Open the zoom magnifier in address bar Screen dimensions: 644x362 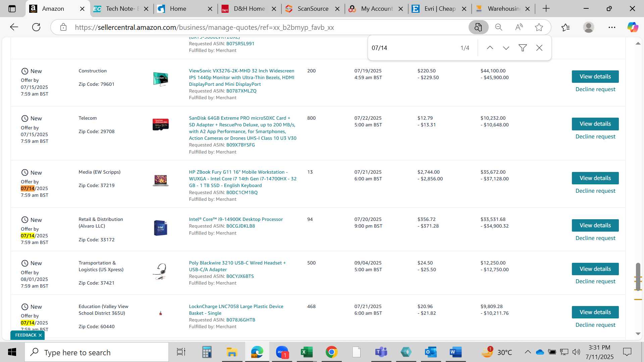499,27
